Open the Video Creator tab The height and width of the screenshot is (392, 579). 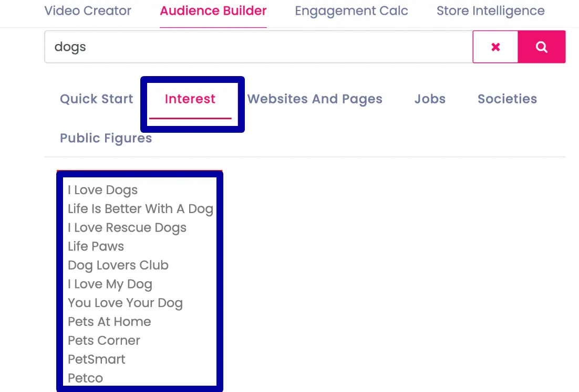(88, 10)
